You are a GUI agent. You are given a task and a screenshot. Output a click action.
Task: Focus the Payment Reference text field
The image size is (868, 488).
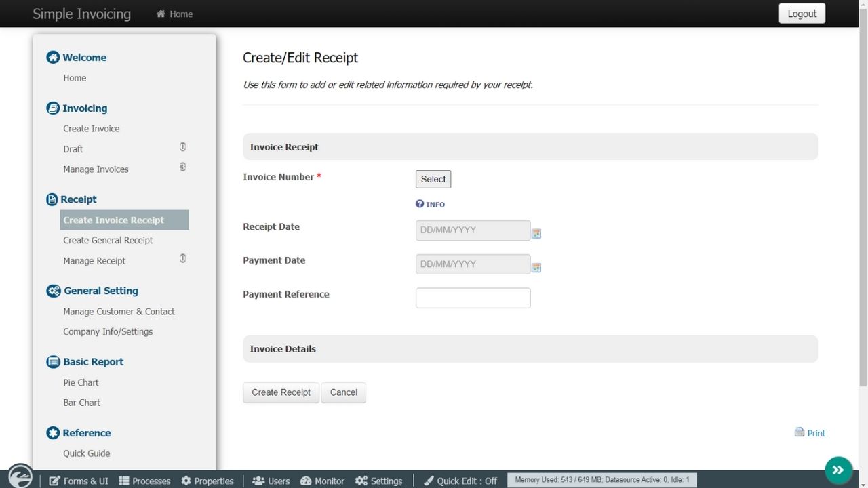point(473,298)
